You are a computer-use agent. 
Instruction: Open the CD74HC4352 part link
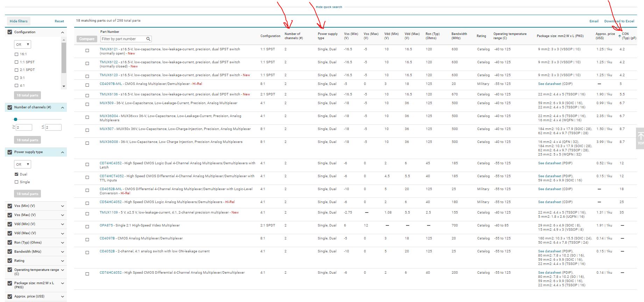point(111,163)
